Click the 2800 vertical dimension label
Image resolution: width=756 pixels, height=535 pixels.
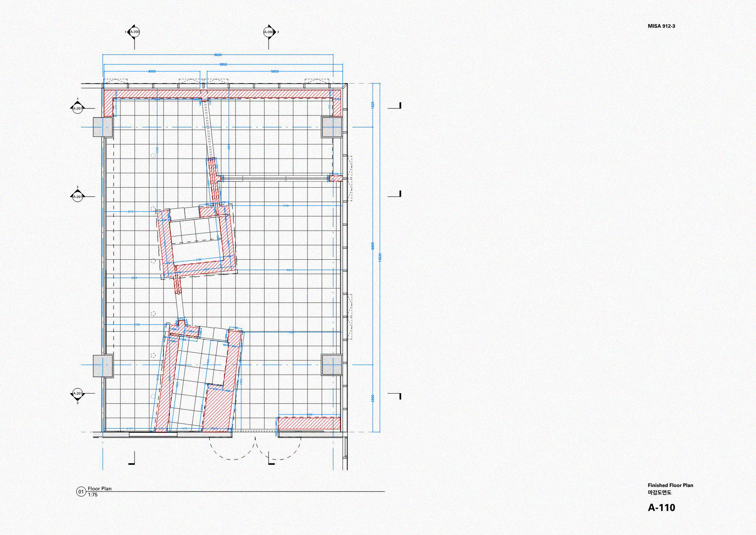[x=373, y=398]
